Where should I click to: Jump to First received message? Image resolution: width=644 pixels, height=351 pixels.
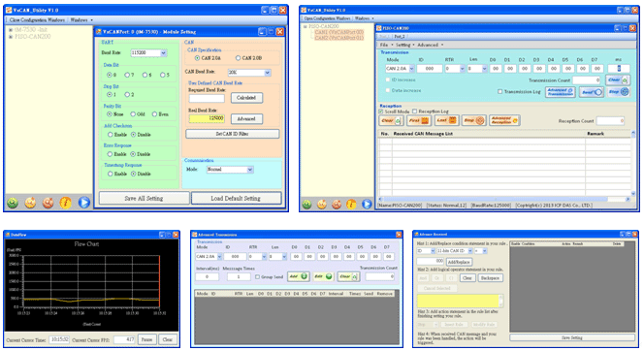coord(419,120)
